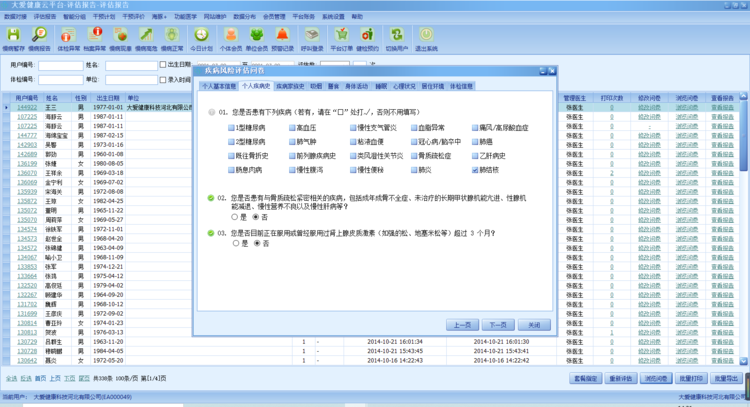This screenshot has width=750, height=407.
Task: Sort table by 出生日期 column header
Action: 108,98
